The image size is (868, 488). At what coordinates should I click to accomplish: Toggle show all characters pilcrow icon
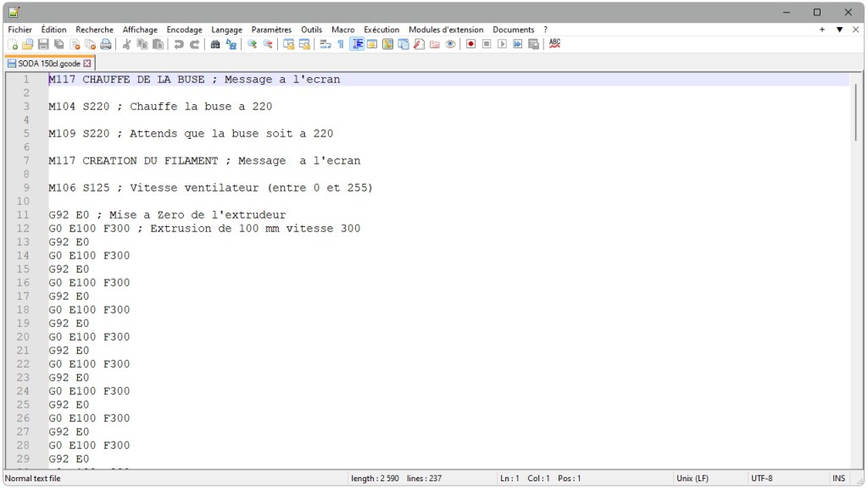[x=341, y=44]
